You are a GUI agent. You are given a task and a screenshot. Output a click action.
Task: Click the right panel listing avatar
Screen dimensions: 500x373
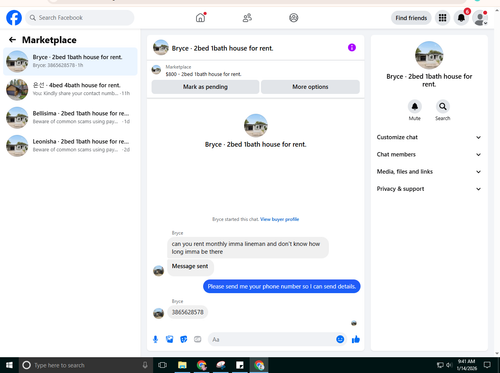[x=429, y=55]
